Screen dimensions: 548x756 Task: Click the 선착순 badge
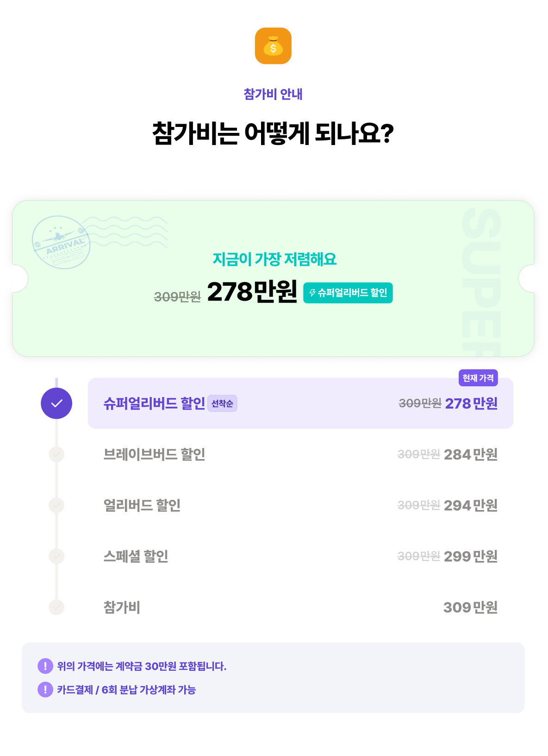[x=222, y=403]
